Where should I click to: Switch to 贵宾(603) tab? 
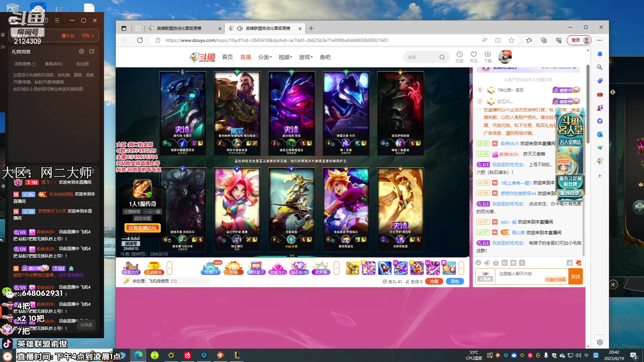[53, 64]
